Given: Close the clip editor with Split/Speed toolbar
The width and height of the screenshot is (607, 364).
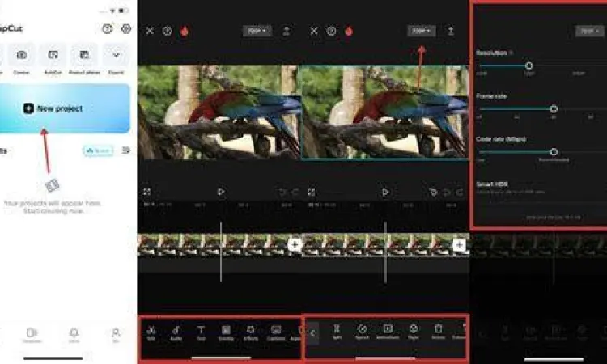Looking at the screenshot, I should click(314, 31).
